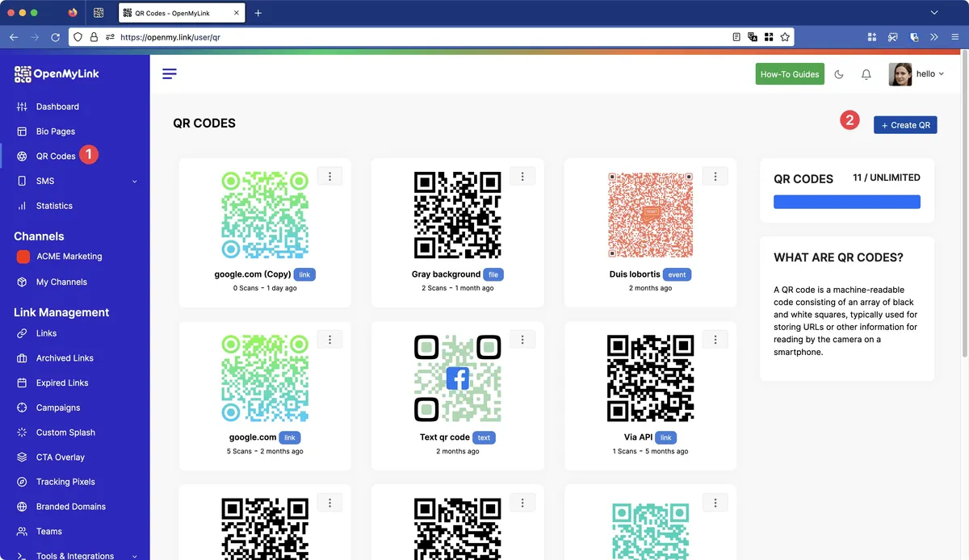The width and height of the screenshot is (969, 560).
Task: Click the orange Duis lobortis QR image
Action: point(650,215)
